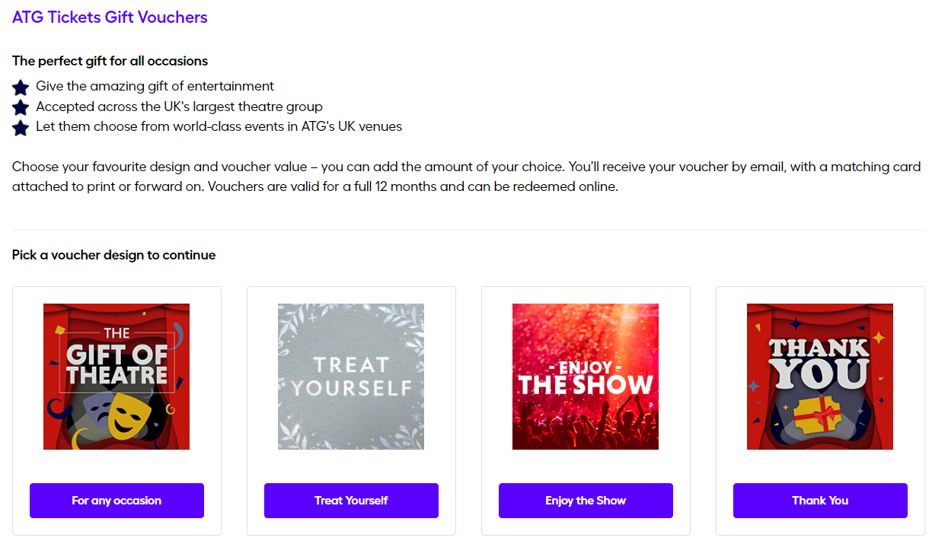The height and width of the screenshot is (560, 948).
Task: Click "UK" in the ATG's UK venues line
Action: 348,126
